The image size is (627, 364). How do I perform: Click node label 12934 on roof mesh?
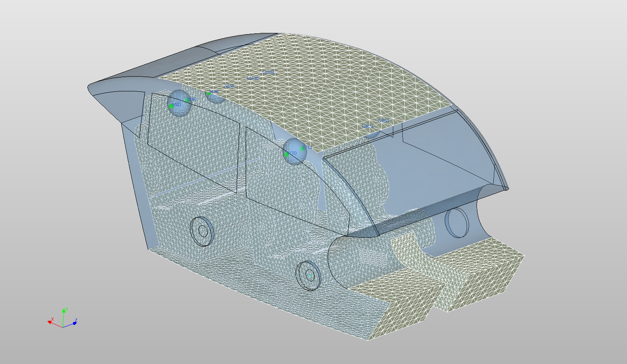(383, 121)
